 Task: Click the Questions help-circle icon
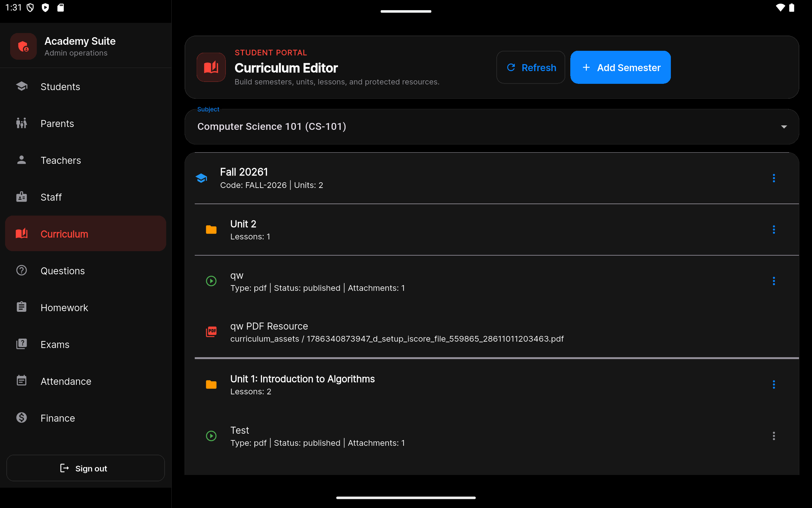click(22, 271)
